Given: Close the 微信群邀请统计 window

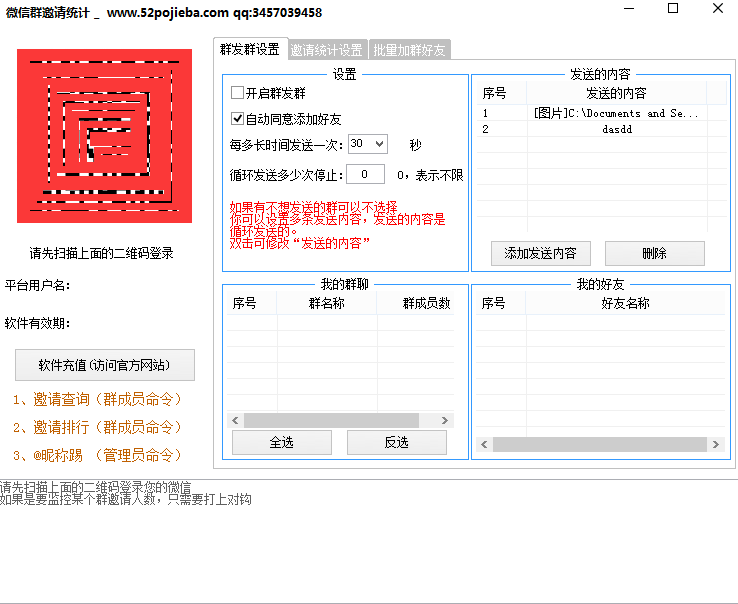Looking at the screenshot, I should 718,8.
